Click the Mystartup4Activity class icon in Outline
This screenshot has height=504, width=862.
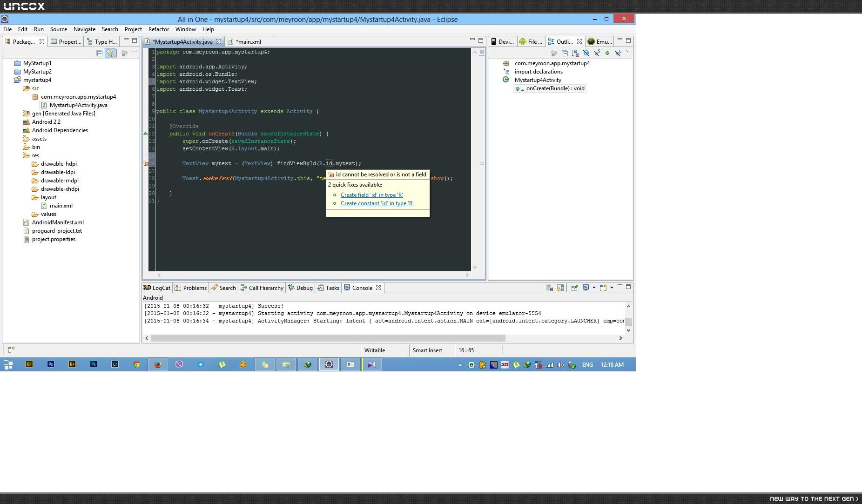505,80
